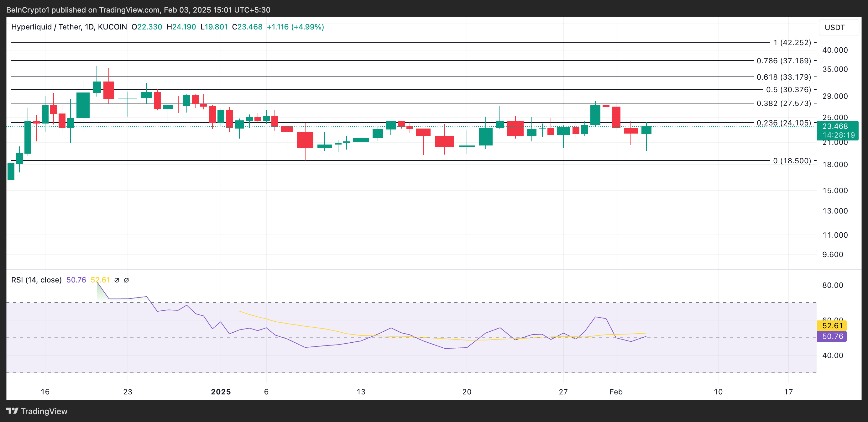Screen dimensions: 868x422
Task: Click the 80.00 level on RSI scale
Action: [832, 285]
